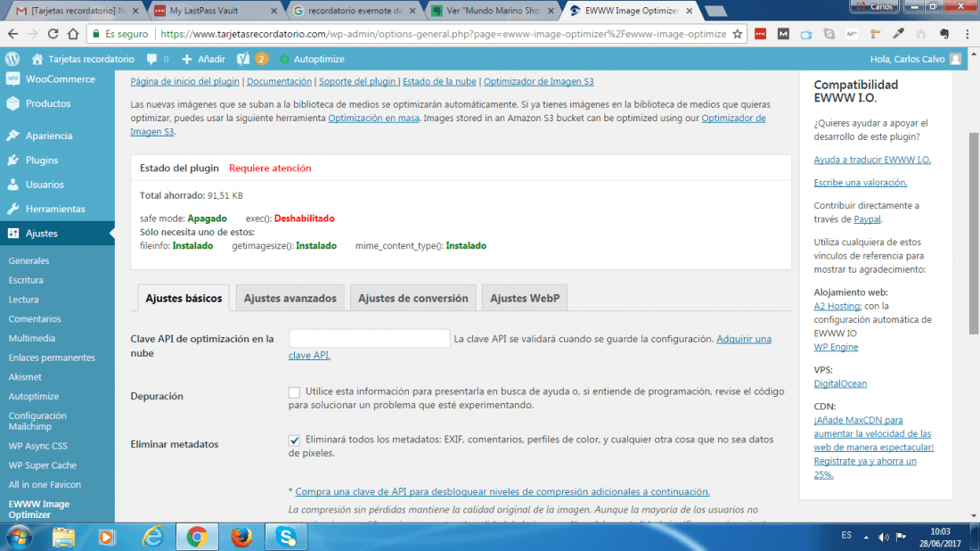Viewport: 980px width, 551px height.
Task: Bookmark the page with the star icon
Action: pyautogui.click(x=738, y=34)
